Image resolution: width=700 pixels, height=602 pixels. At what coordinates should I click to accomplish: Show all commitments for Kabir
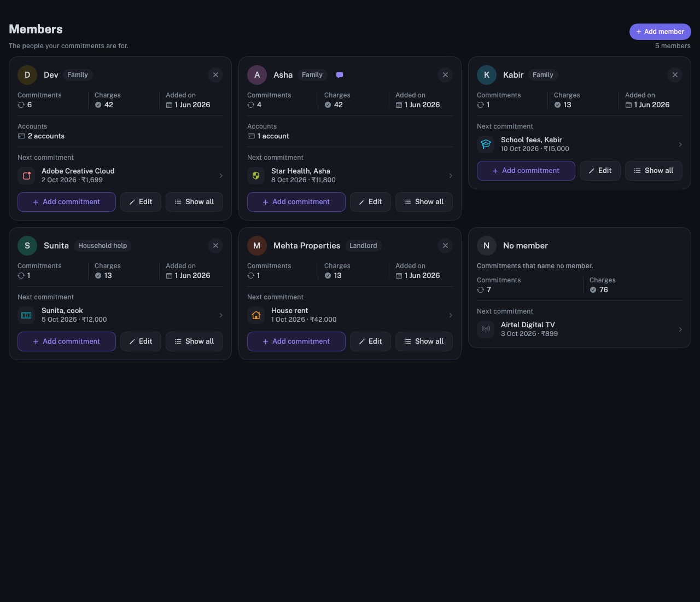point(654,171)
